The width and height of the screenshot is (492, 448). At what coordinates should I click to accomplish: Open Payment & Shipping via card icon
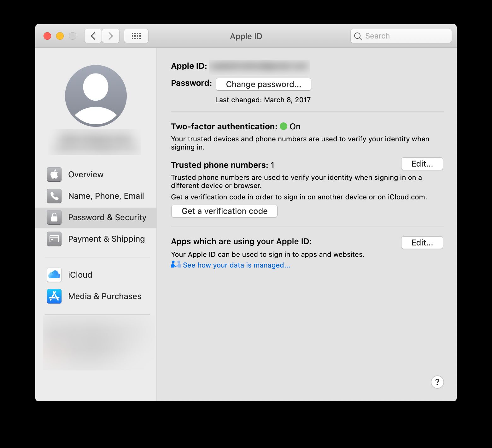coord(54,239)
